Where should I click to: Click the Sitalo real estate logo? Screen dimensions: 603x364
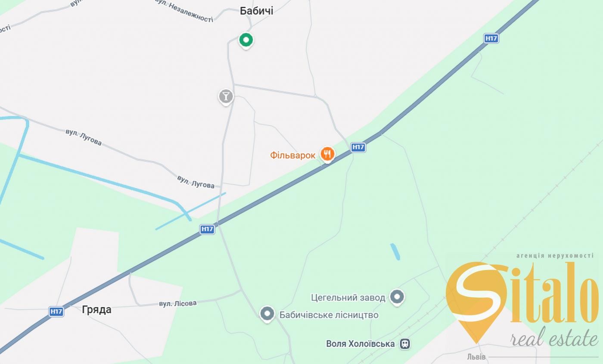point(522,302)
